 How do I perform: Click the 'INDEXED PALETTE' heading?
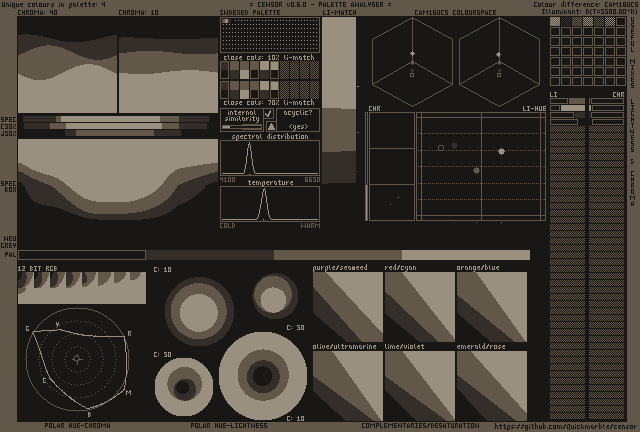coord(250,13)
